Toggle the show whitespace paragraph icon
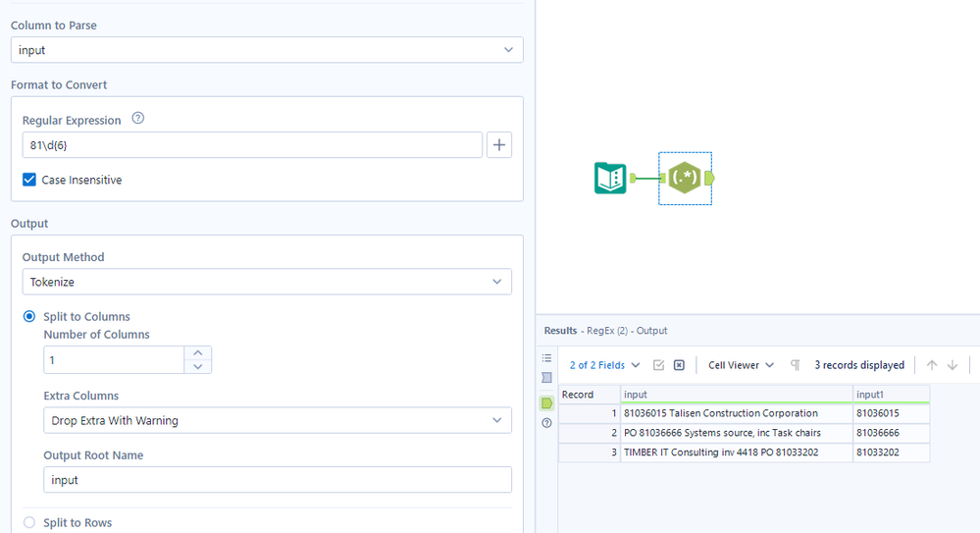 795,365
